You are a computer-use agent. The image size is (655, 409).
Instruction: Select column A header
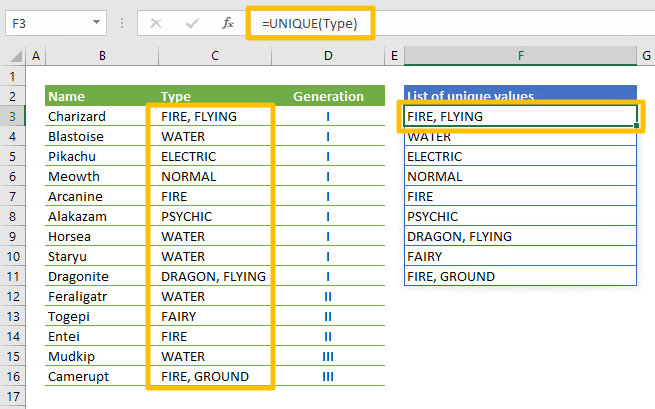click(x=36, y=56)
